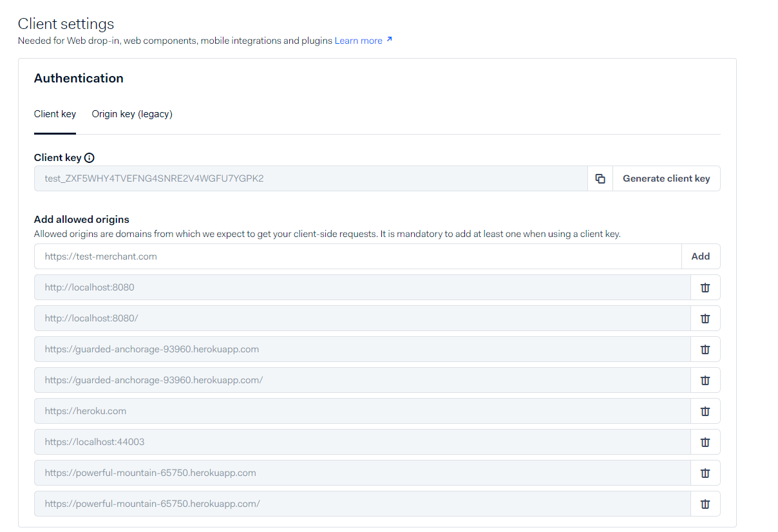Switch to the Origin key (legacy) tab
The image size is (778, 532).
click(x=131, y=114)
